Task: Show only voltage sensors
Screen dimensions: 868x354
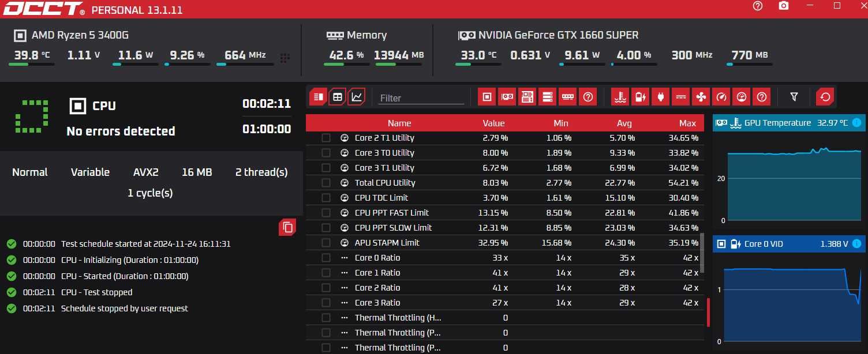Action: coord(641,97)
